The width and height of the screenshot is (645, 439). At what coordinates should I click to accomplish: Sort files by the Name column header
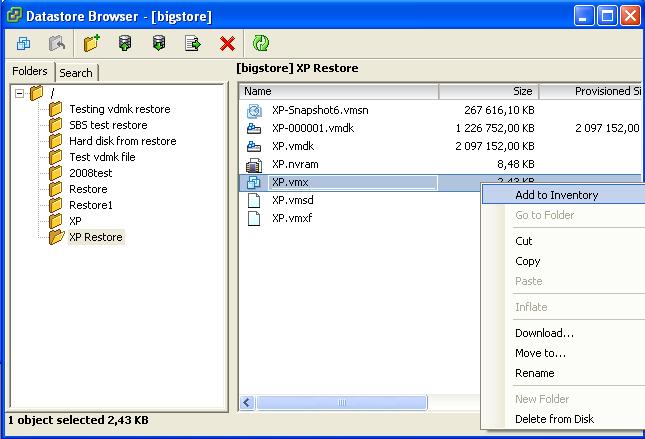click(339, 91)
